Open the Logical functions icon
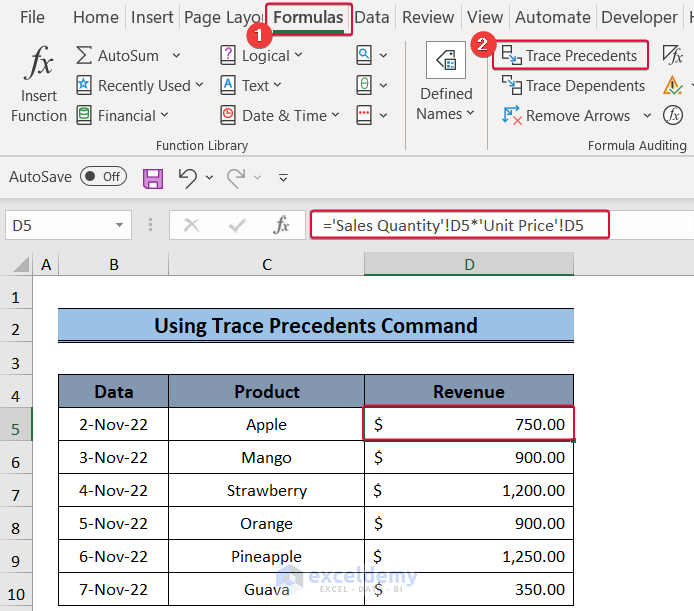 (228, 55)
